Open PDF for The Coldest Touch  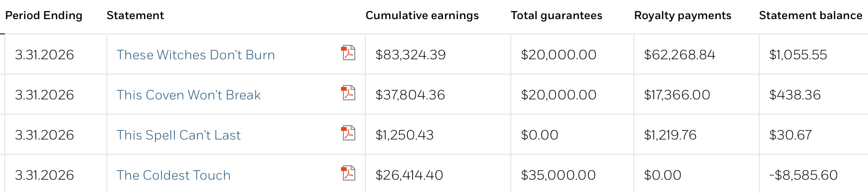pyautogui.click(x=348, y=173)
